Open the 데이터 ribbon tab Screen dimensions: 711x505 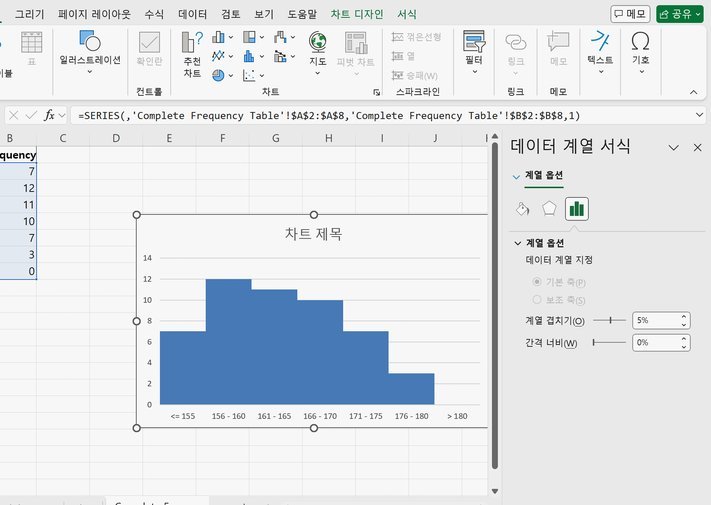click(192, 14)
